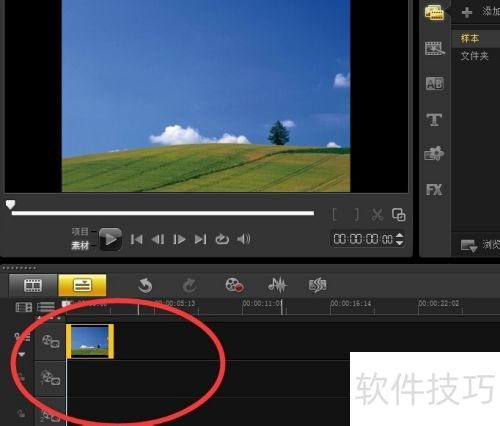Click timeline ruler at 00:00:22:02

coord(439,304)
